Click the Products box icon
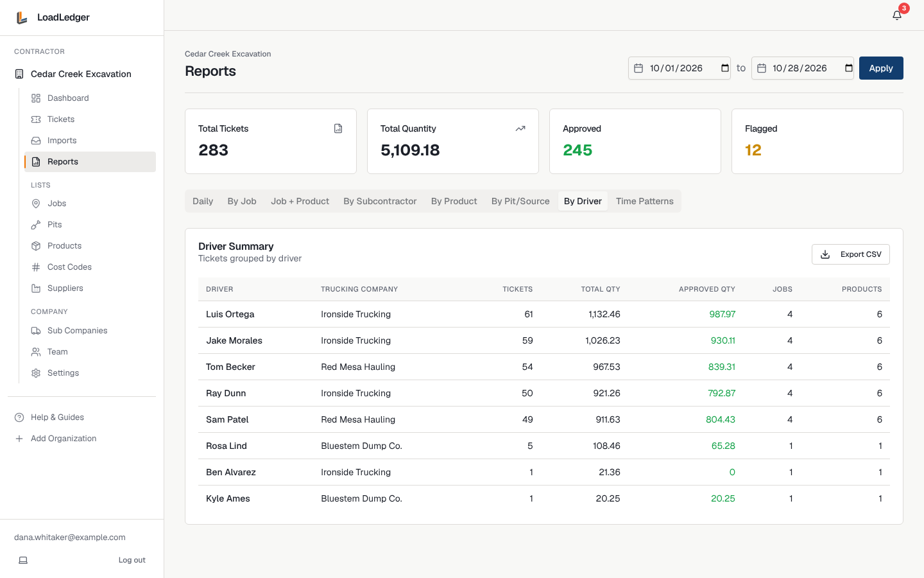The width and height of the screenshot is (924, 578). coord(36,246)
